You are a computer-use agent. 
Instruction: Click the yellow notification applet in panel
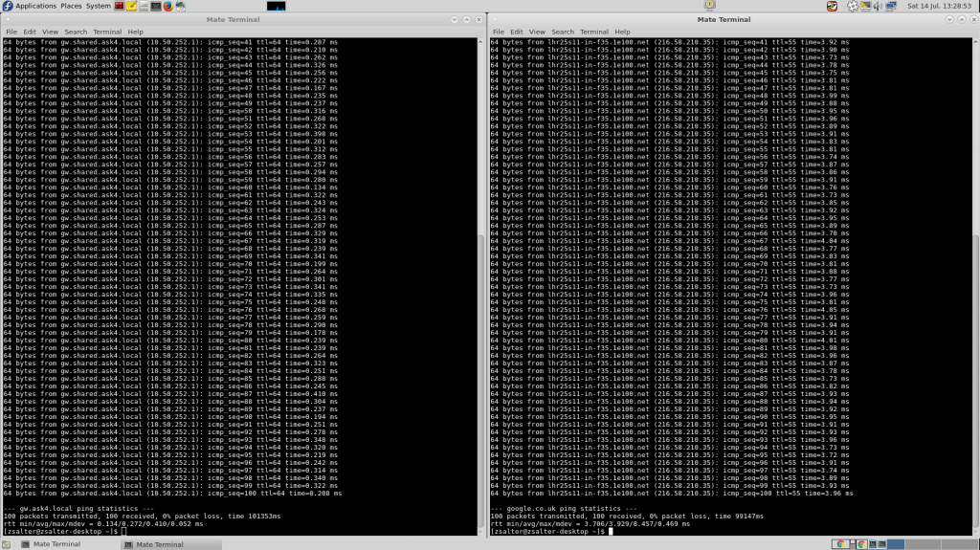click(709, 6)
